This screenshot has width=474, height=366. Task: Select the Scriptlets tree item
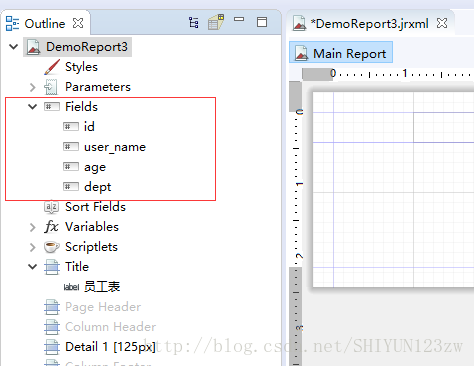tap(91, 247)
